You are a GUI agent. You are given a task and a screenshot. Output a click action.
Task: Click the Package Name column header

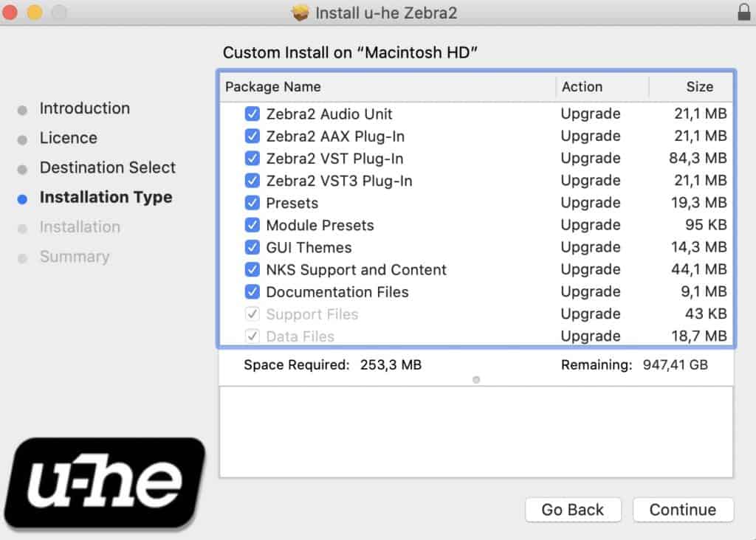click(273, 87)
